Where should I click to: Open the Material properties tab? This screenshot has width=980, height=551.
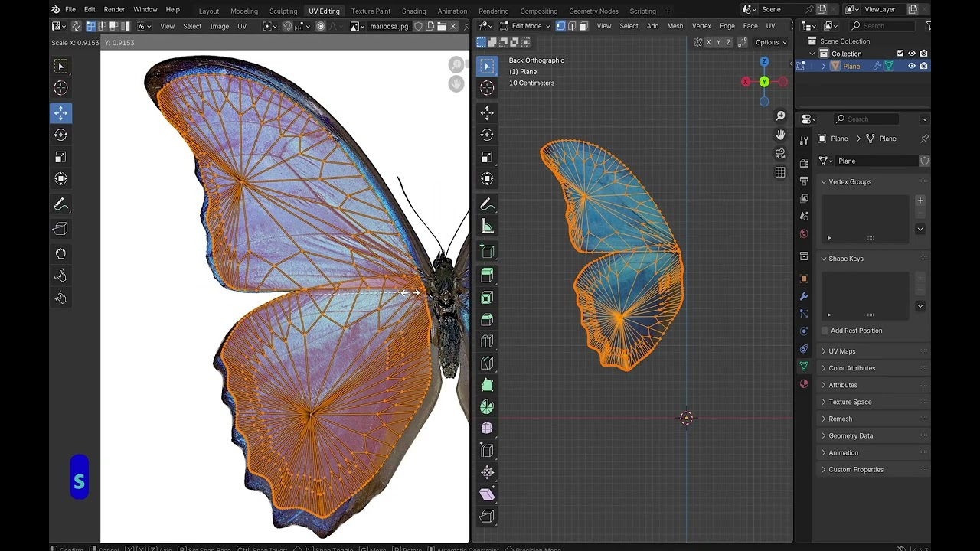[x=804, y=383]
